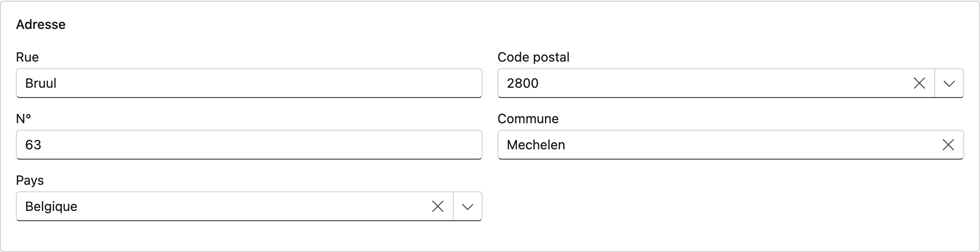Screen dimensions: 980x252
Task: Open the Pays country dropdown arrow
Action: pos(467,206)
